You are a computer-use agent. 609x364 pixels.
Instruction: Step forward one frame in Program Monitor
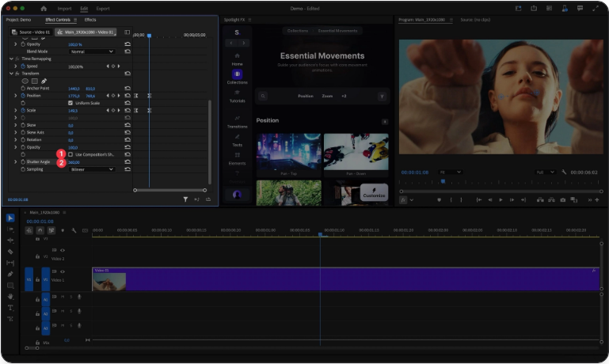click(x=512, y=200)
